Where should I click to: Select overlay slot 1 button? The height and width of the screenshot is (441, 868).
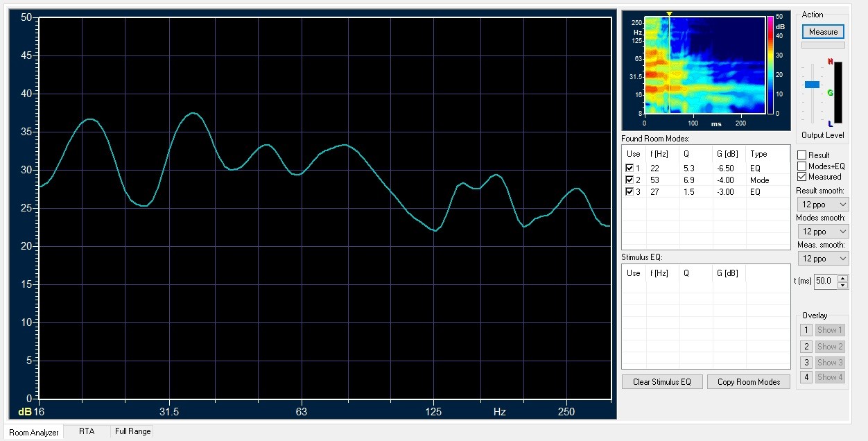pyautogui.click(x=806, y=330)
